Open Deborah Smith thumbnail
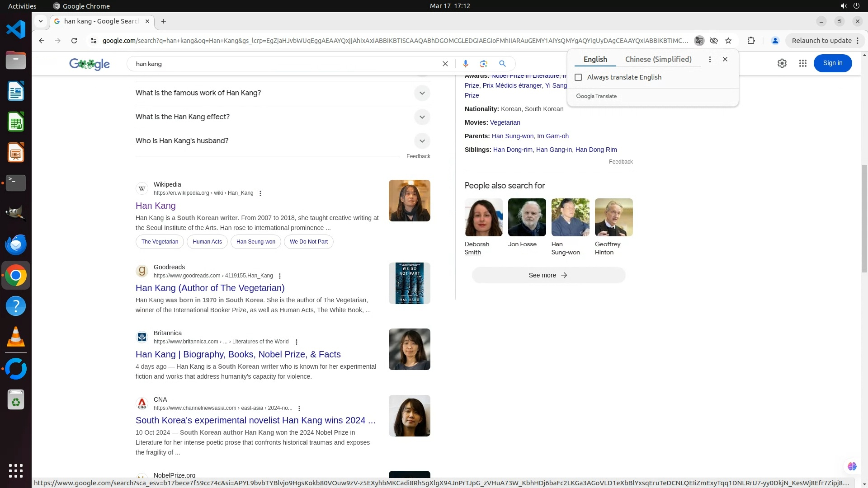This screenshot has width=868, height=488. 483,217
